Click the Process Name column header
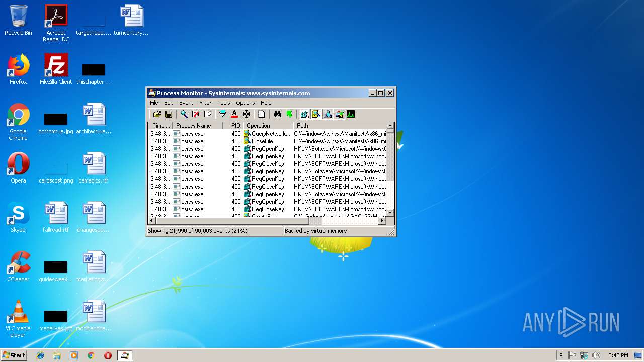This screenshot has width=644, height=362. [x=198, y=126]
